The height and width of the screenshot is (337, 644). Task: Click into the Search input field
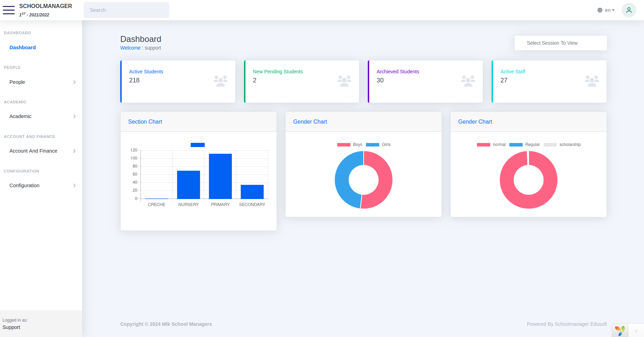tap(126, 10)
